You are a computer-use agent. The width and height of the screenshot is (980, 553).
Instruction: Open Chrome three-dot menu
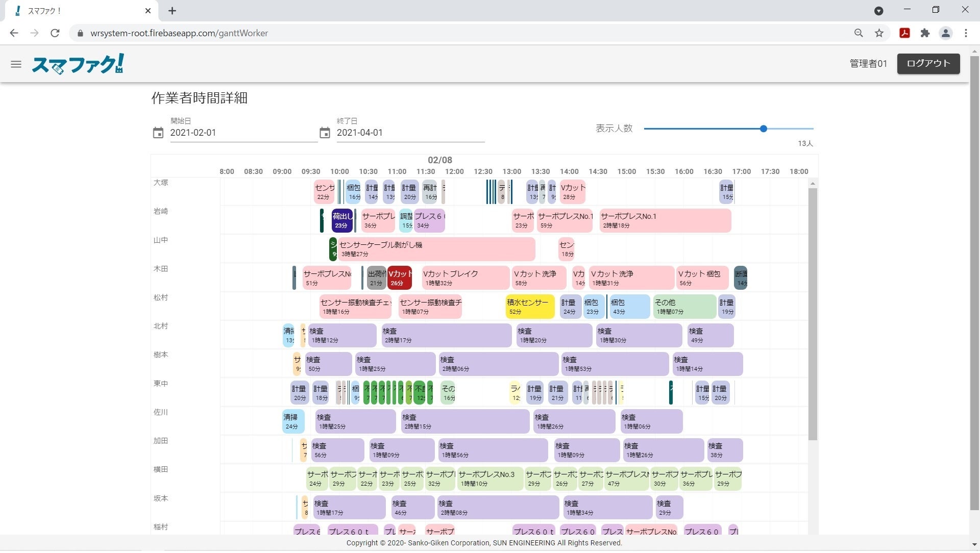coord(966,33)
